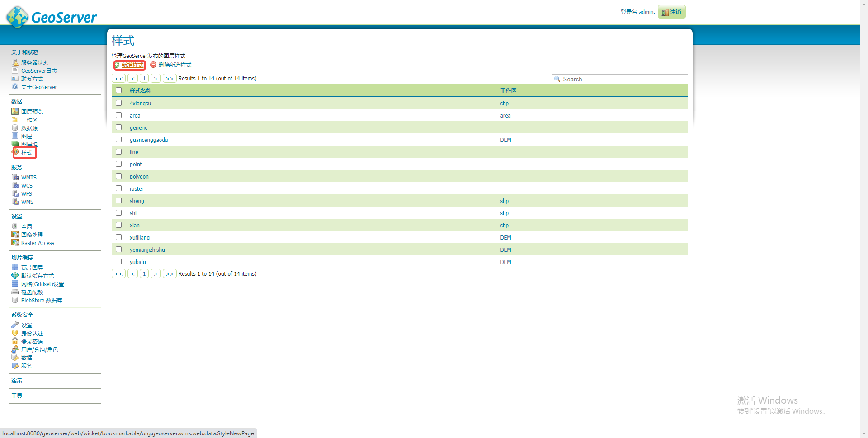
Task: Check the polygon style checkbox
Action: click(118, 176)
